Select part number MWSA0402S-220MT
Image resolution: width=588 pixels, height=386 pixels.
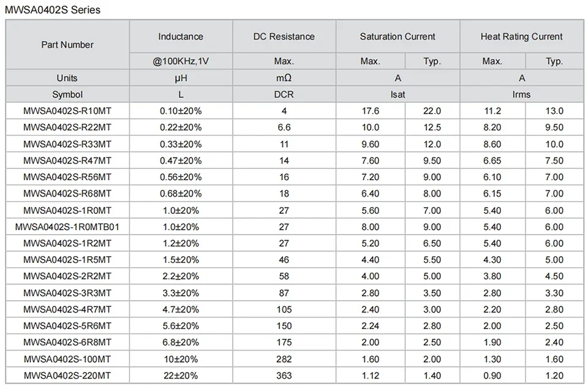click(67, 376)
